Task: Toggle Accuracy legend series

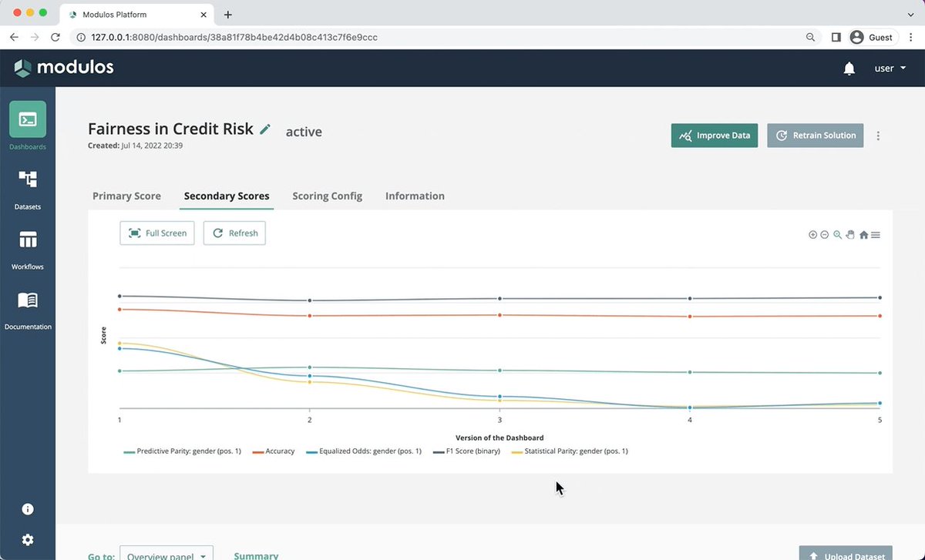Action: [274, 451]
